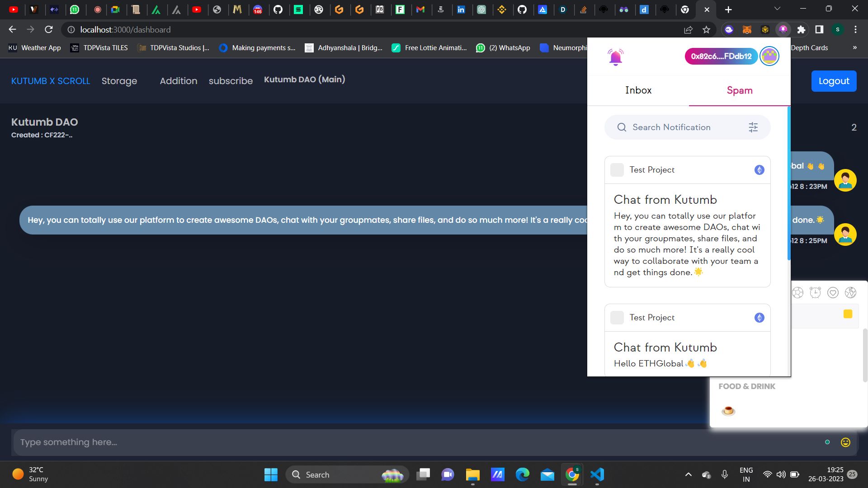This screenshot has height=488, width=868.
Task: Click the Logout button
Action: pyautogui.click(x=834, y=80)
